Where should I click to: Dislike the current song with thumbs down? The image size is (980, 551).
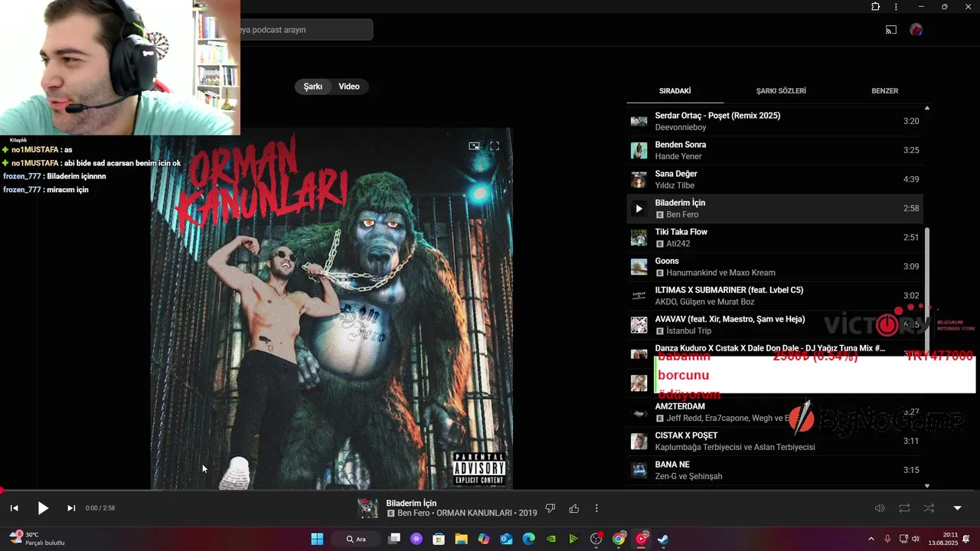(x=550, y=508)
